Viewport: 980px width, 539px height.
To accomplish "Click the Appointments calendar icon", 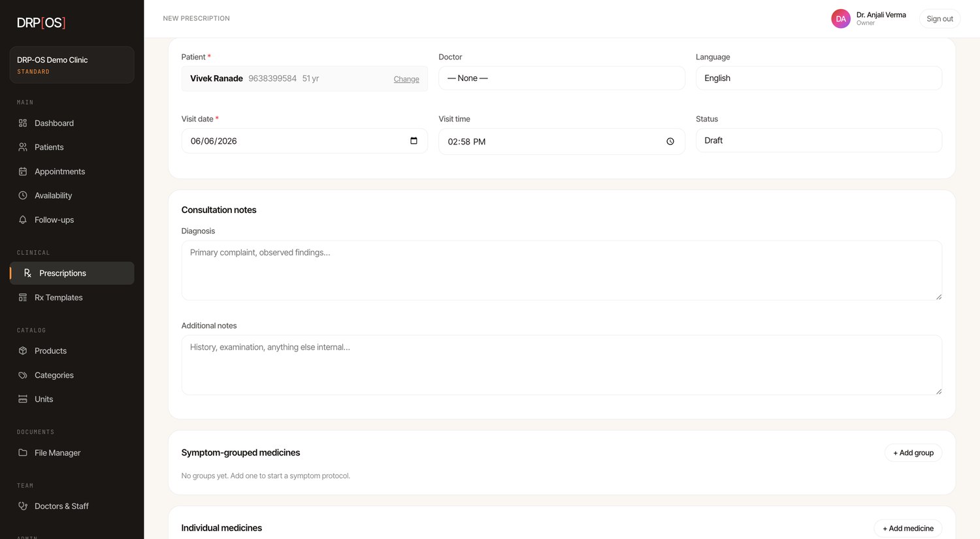I will (23, 171).
